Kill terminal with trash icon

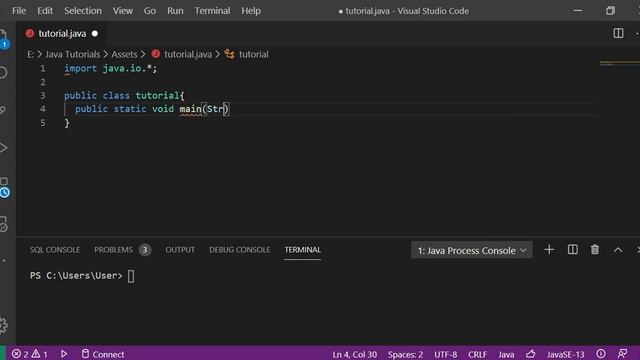click(595, 249)
